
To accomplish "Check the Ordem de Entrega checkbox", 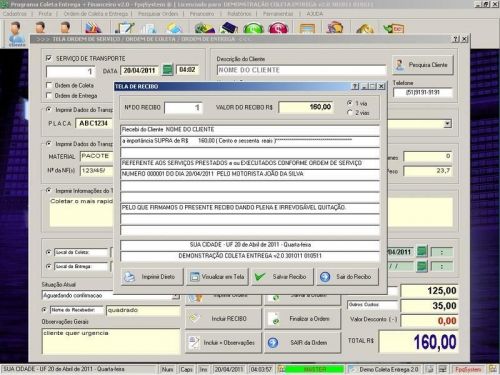I will click(49, 96).
